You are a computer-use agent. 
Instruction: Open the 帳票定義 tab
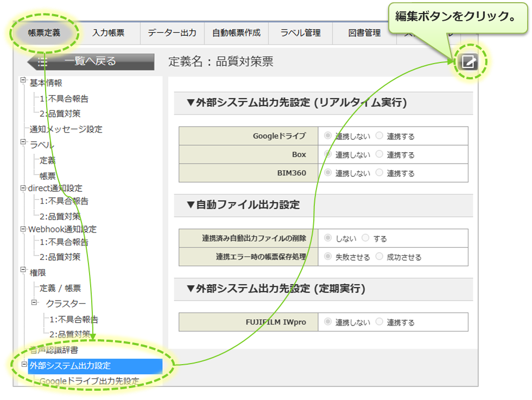click(x=45, y=33)
